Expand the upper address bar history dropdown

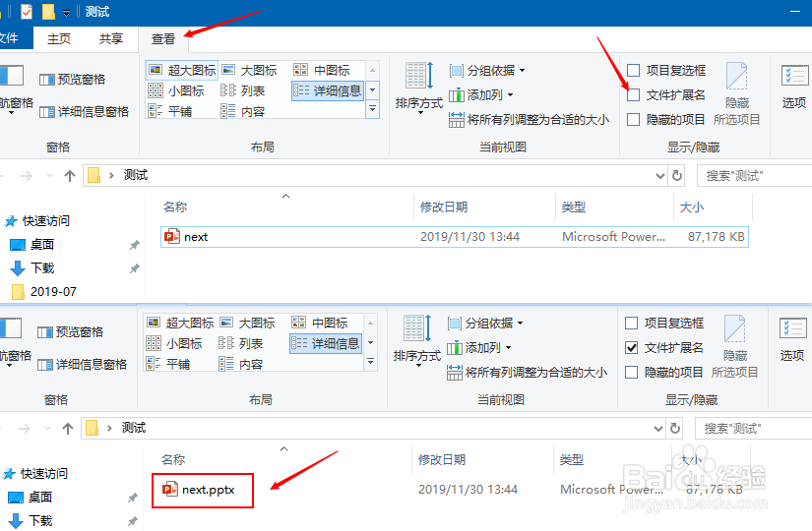point(659,176)
